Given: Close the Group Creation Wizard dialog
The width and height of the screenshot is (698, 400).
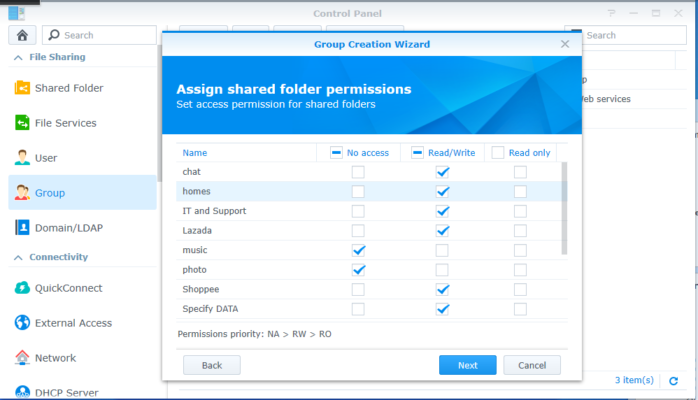Looking at the screenshot, I should pyautogui.click(x=565, y=44).
